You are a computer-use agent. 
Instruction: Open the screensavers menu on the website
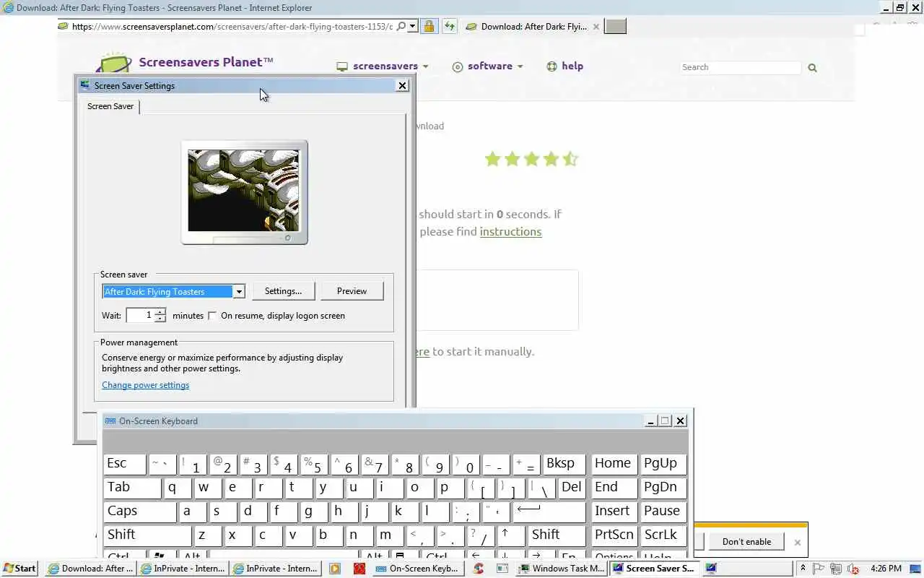(383, 66)
